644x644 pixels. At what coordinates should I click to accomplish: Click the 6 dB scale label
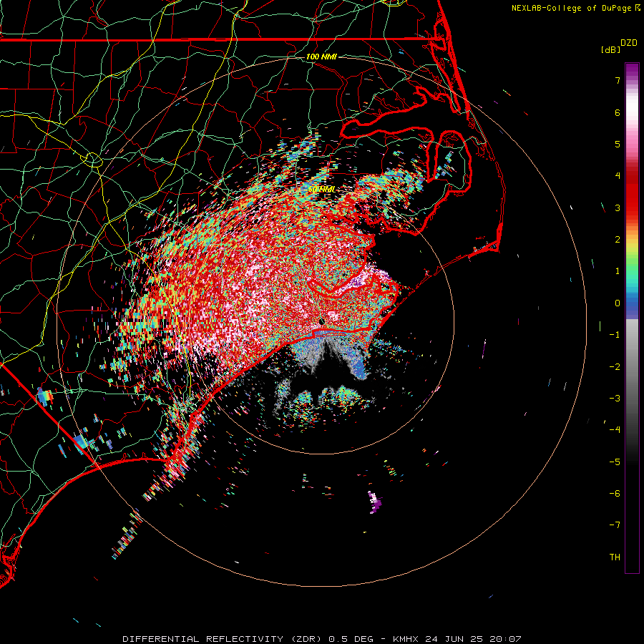point(618,112)
